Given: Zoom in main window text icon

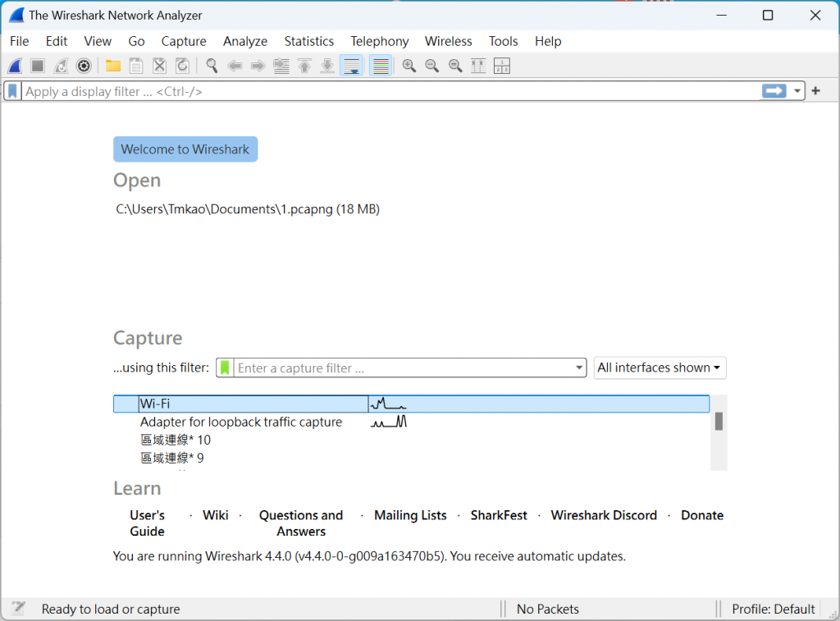Looking at the screenshot, I should point(409,66).
